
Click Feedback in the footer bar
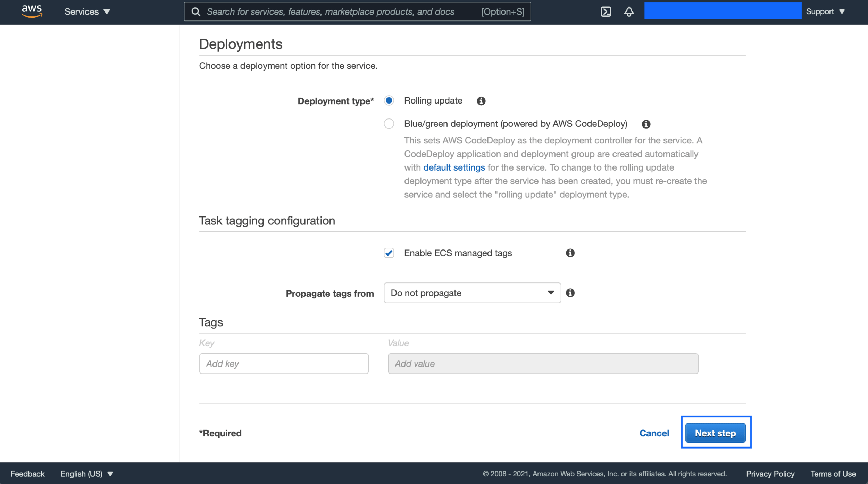(27, 474)
